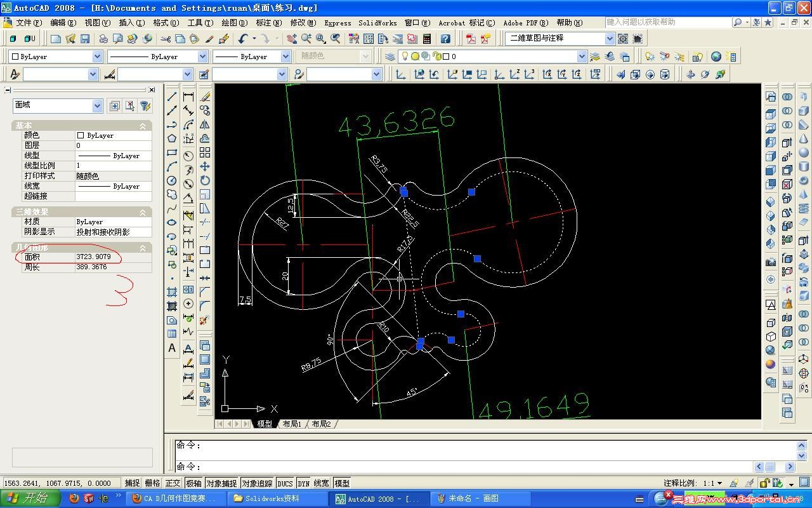This screenshot has height=508, width=812.
Task: Toggle DUCS in status bar
Action: pyautogui.click(x=285, y=483)
